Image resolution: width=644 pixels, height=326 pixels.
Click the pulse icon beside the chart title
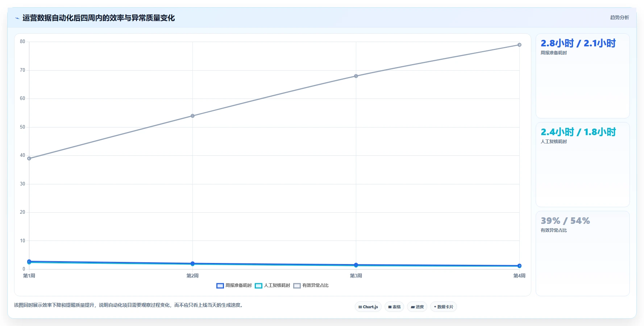tap(17, 18)
